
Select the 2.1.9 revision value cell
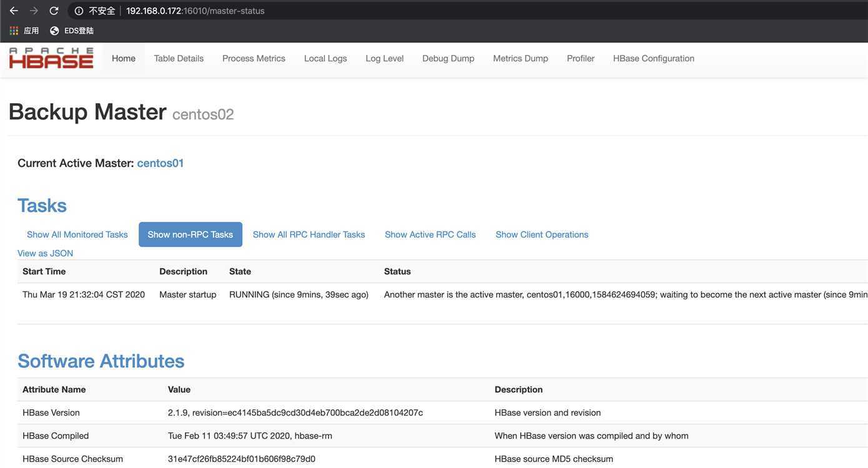pyautogui.click(x=295, y=412)
